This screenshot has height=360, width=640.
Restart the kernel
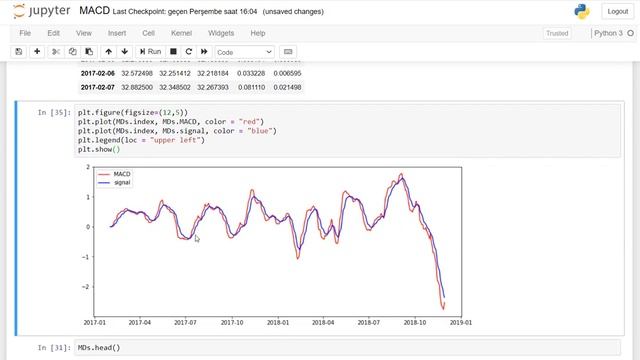click(x=189, y=52)
